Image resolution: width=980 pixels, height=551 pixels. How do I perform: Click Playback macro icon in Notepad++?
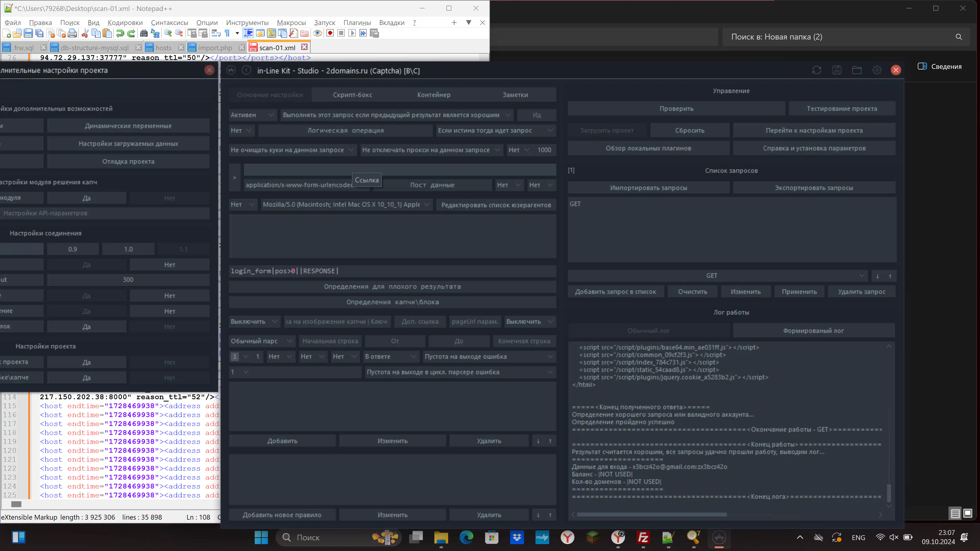click(x=352, y=33)
